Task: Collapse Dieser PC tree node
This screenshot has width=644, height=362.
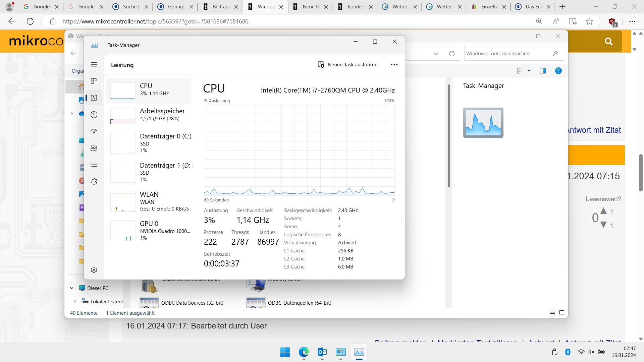Action: pos(71,288)
